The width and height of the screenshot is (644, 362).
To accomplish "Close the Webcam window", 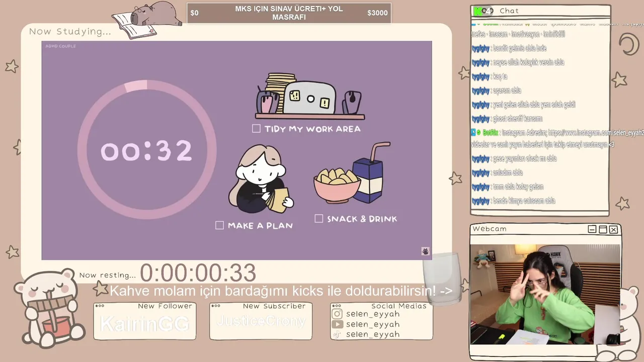I will click(x=613, y=229).
